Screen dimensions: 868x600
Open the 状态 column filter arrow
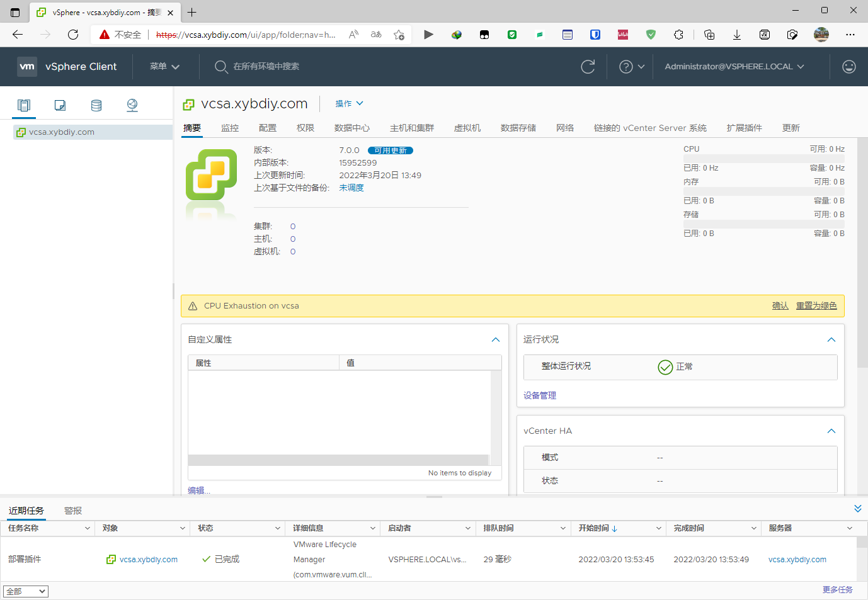tap(278, 528)
